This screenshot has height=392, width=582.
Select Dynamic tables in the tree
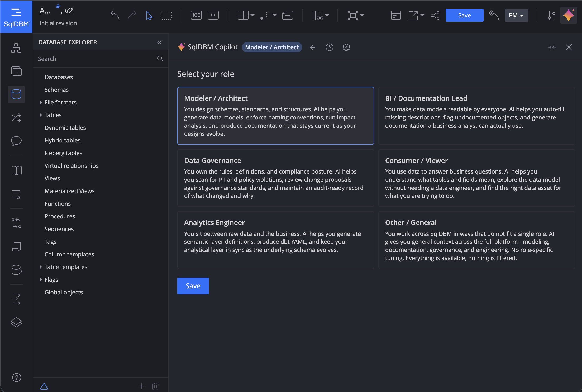65,128
